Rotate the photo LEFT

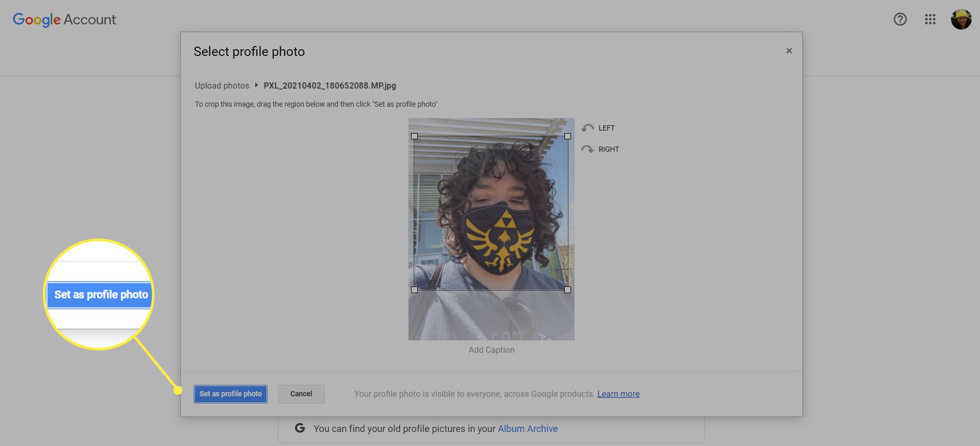click(598, 128)
